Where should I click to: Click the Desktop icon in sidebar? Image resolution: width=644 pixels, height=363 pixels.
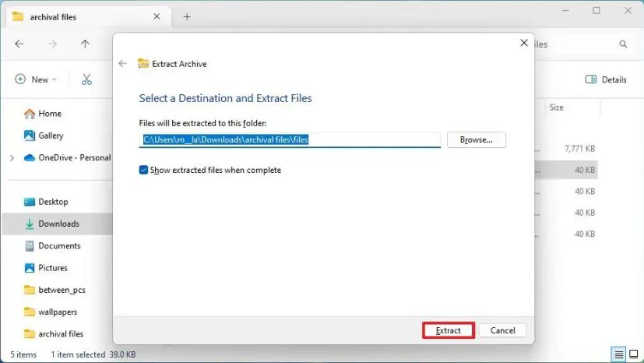pos(29,202)
